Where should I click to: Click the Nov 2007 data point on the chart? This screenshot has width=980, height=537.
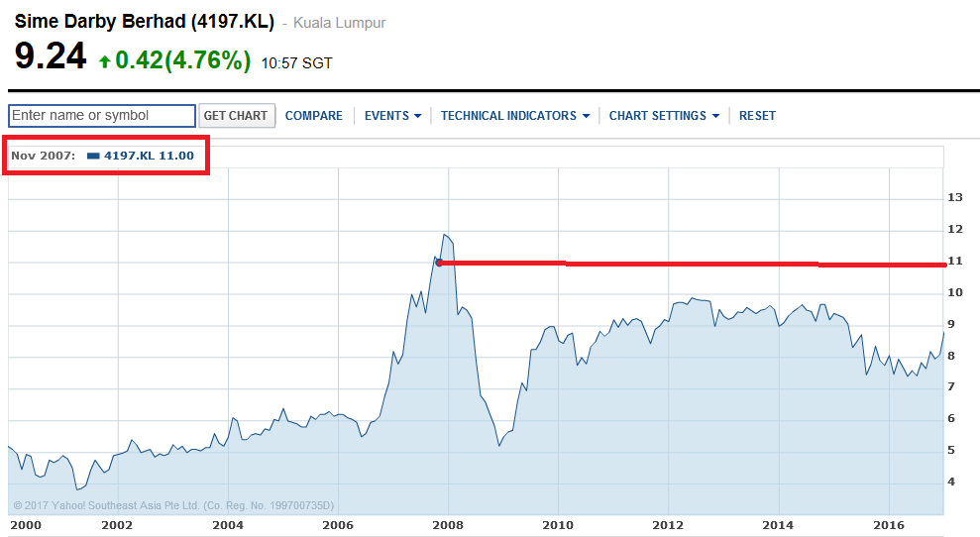point(439,263)
